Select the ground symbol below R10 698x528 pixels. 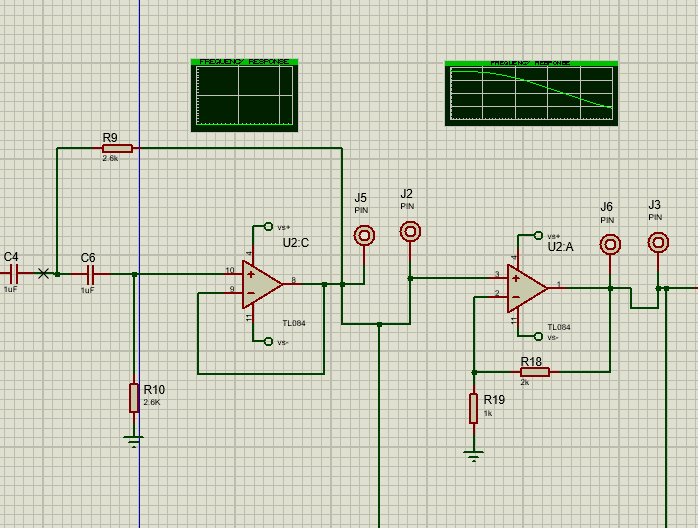pyautogui.click(x=134, y=441)
